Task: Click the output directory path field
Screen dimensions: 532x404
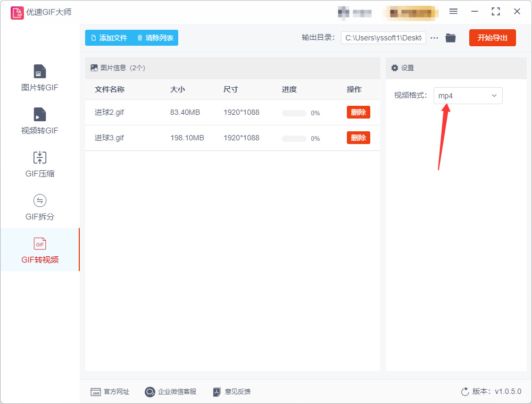Action: (384, 38)
